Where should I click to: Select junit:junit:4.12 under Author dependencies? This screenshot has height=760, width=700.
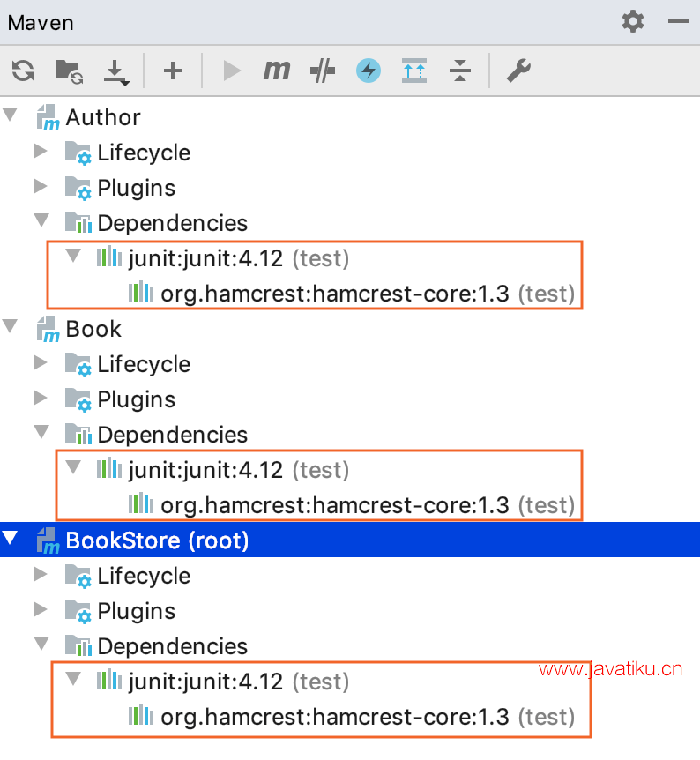tap(205, 257)
